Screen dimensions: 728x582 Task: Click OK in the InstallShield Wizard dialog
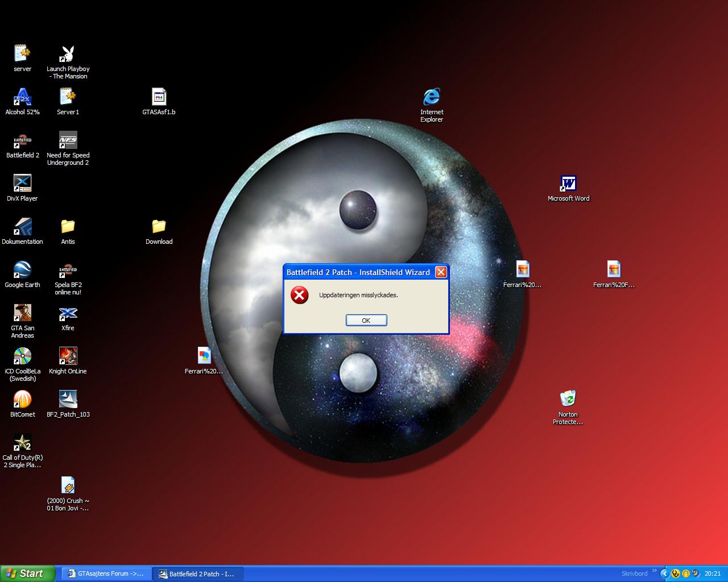tap(366, 321)
